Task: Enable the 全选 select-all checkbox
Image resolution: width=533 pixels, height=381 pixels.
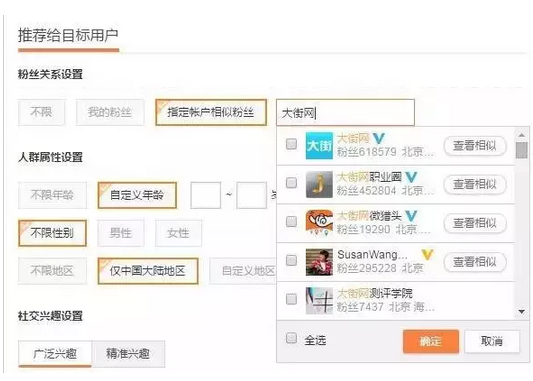Action: tap(291, 338)
